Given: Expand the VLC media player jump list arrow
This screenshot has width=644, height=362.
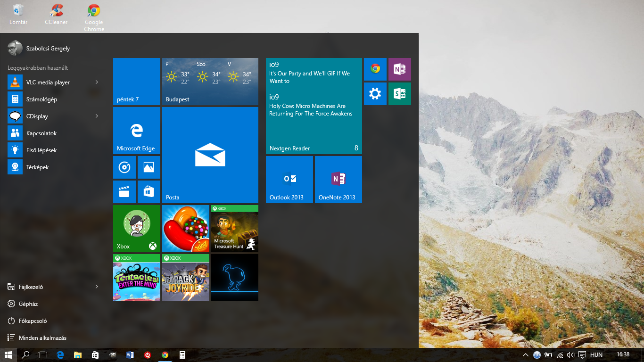Looking at the screenshot, I should point(97,82).
